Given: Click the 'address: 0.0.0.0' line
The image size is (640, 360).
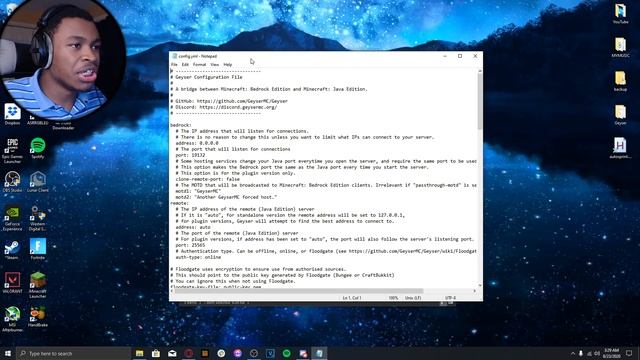Looking at the screenshot, I should tap(197, 143).
